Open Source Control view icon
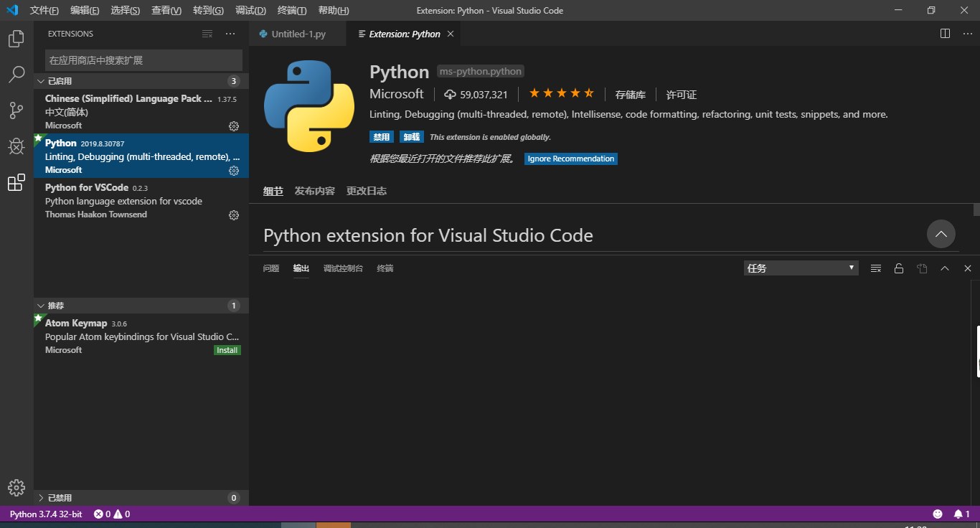Screen dimensions: 980x528 point(17,110)
